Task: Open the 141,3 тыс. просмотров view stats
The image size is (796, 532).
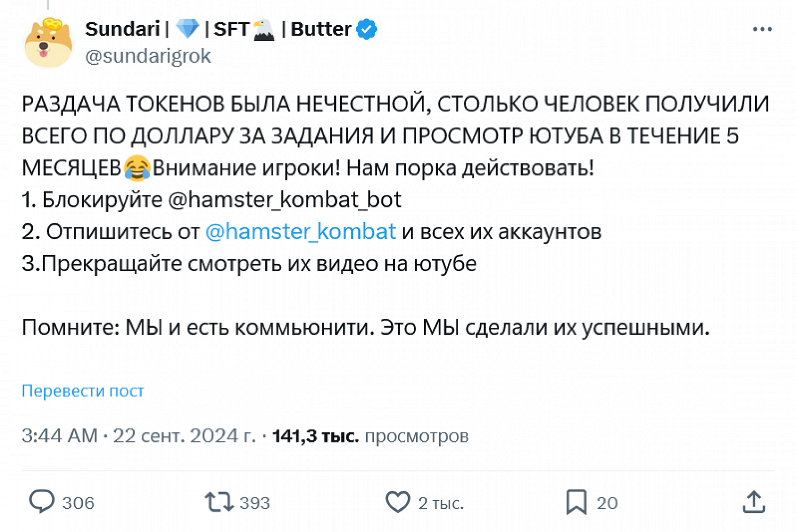Action: pos(370,436)
